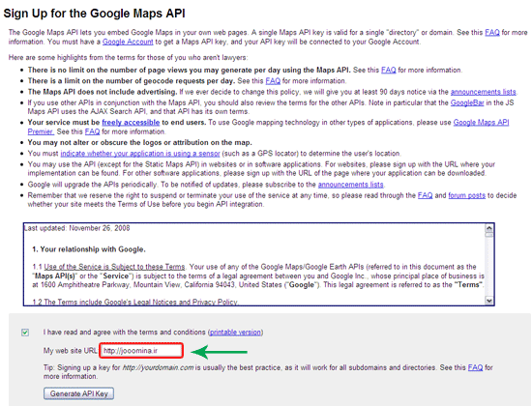Open the Google Account link
Screen dimensions: 532x406
point(128,42)
